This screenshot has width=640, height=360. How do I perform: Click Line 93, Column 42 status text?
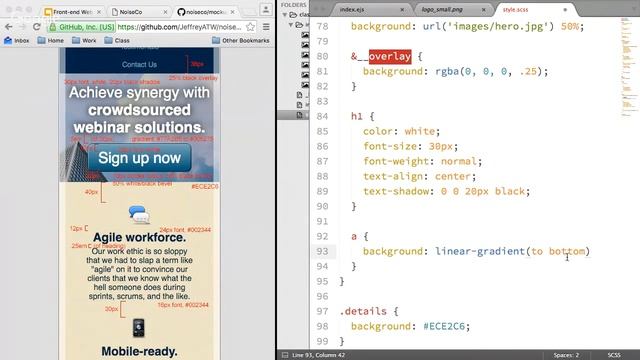pos(318,355)
